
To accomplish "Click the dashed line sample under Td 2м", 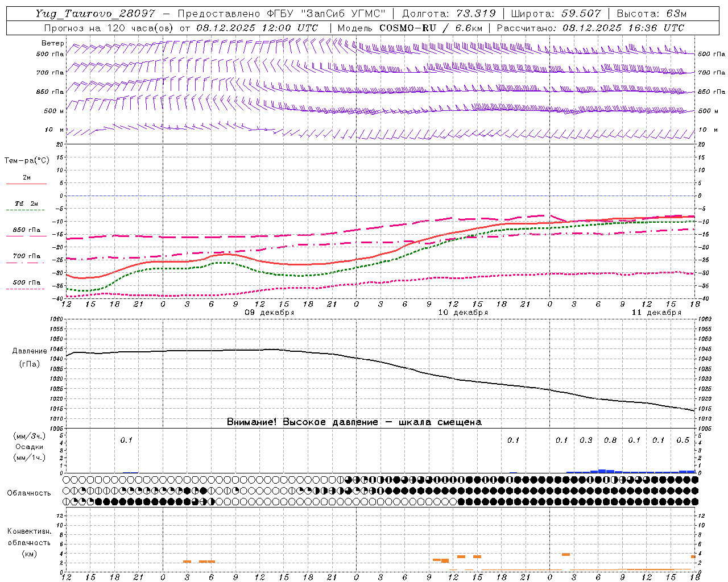I will tap(26, 210).
